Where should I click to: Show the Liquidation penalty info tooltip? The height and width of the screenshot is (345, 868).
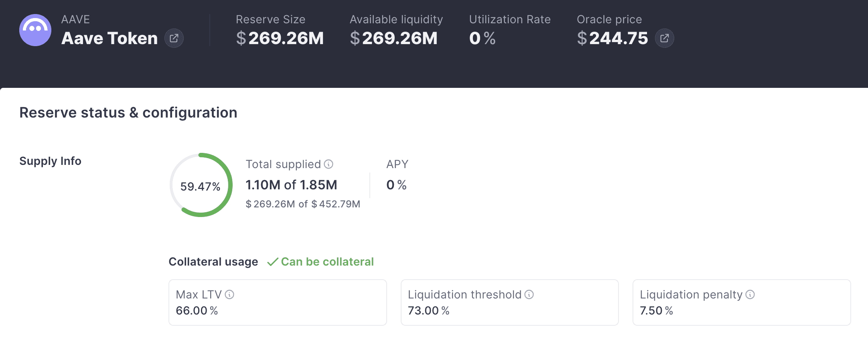coord(750,294)
